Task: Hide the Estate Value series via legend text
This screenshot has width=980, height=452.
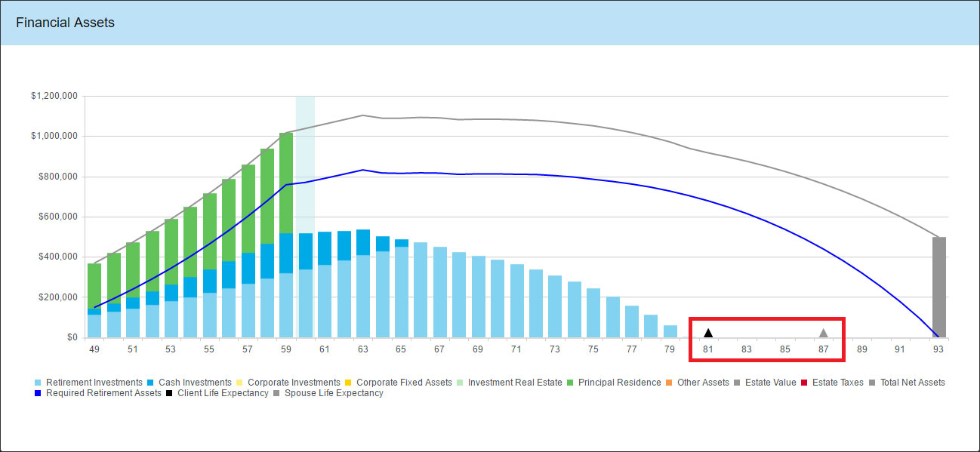Action: click(770, 383)
